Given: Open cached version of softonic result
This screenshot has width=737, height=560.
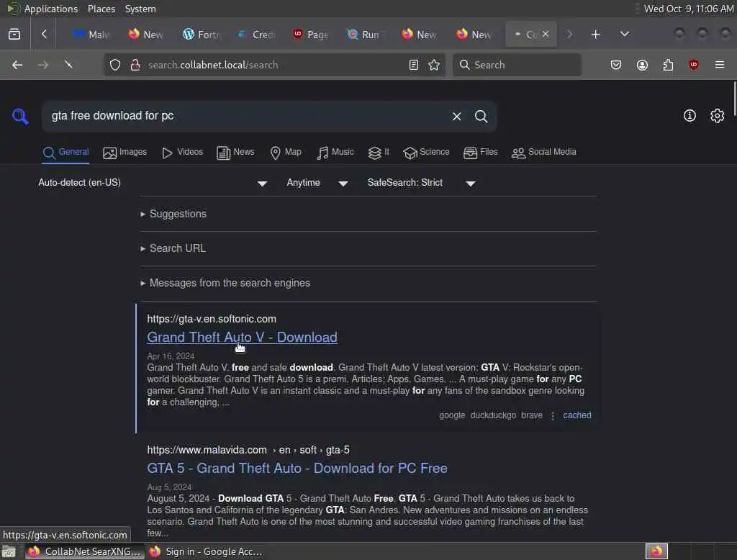Looking at the screenshot, I should [577, 415].
